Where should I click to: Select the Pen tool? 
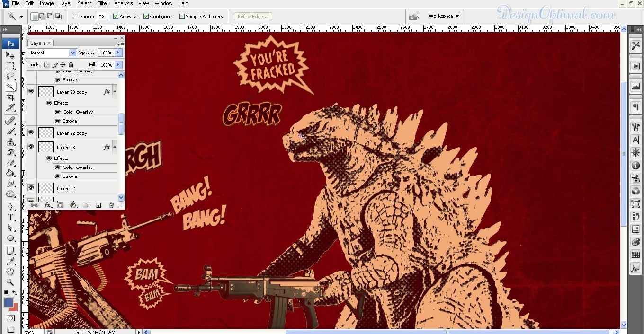tap(10, 207)
